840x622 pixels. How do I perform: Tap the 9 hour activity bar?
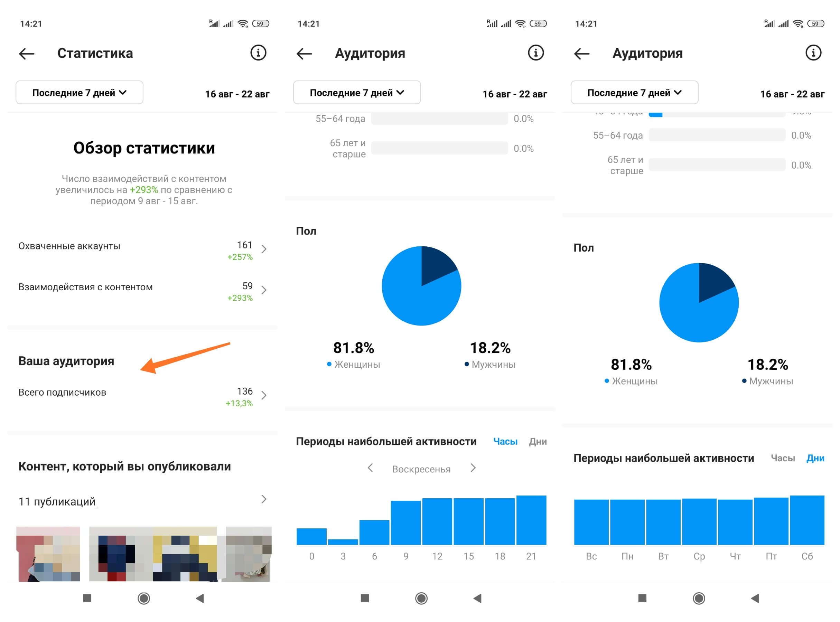pos(406,523)
